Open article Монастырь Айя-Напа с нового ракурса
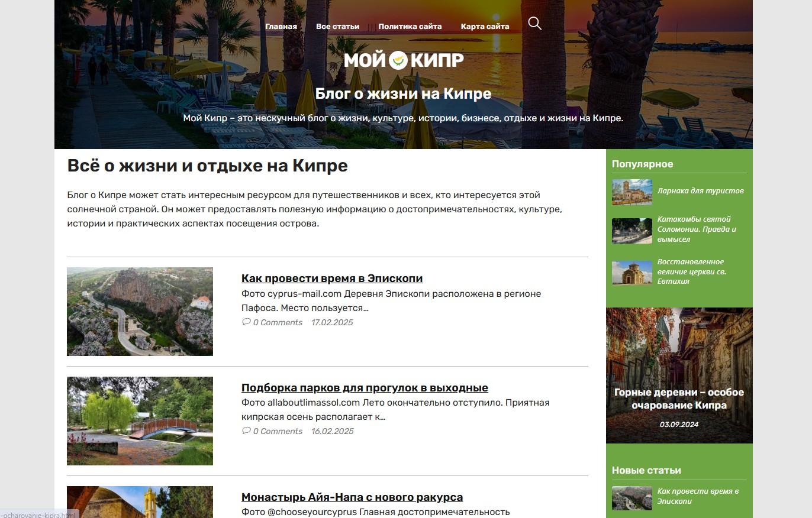Viewport: 812px width, 518px height. [352, 497]
